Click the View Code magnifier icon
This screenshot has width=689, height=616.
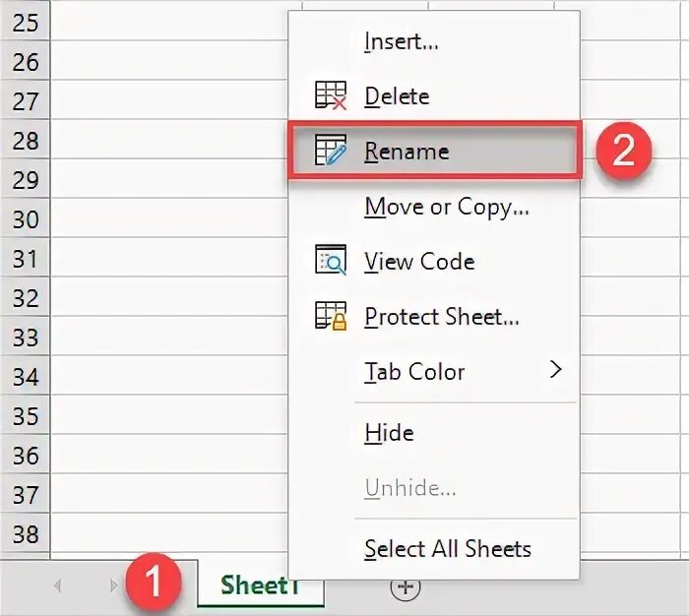pos(330,261)
